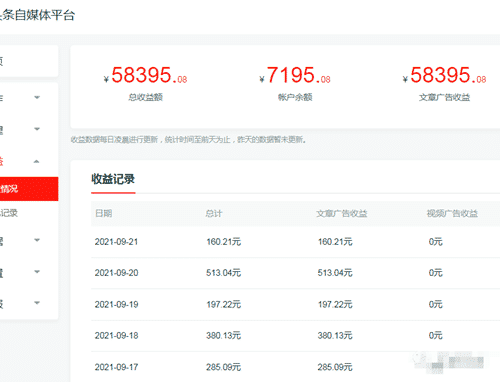Click the 总计 column header
This screenshot has width=500, height=382.
click(x=214, y=213)
